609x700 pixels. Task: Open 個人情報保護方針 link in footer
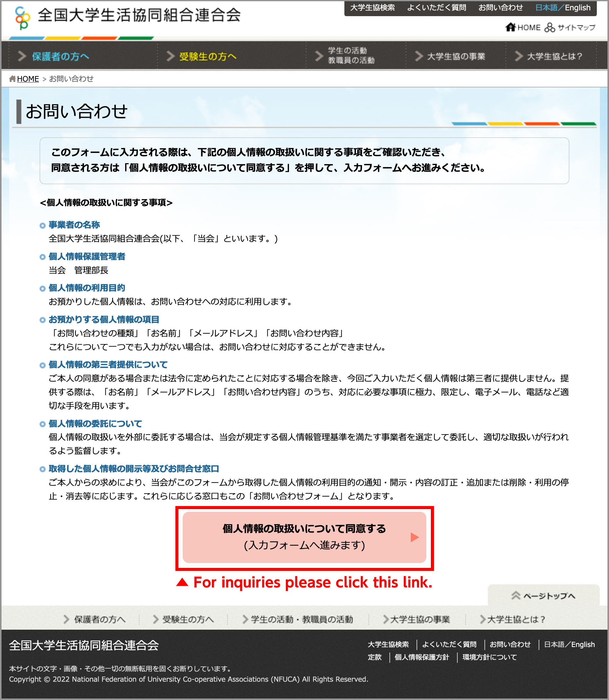click(x=421, y=657)
